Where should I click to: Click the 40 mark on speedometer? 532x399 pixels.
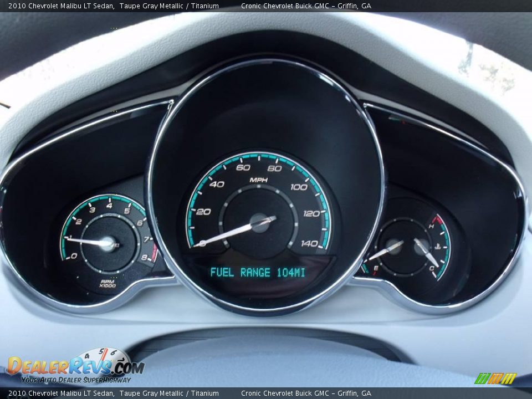point(217,184)
